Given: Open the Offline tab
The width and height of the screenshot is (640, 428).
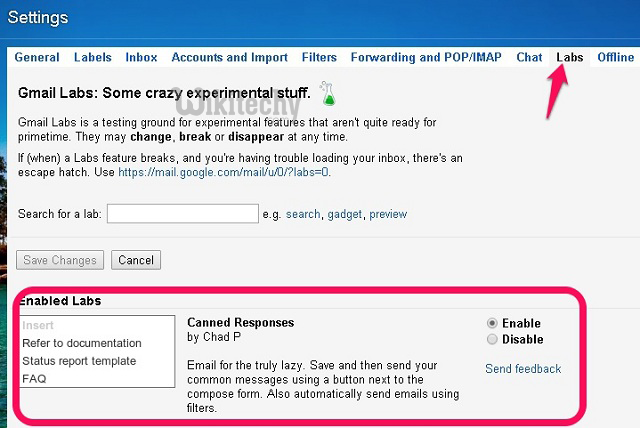Looking at the screenshot, I should [x=616, y=58].
